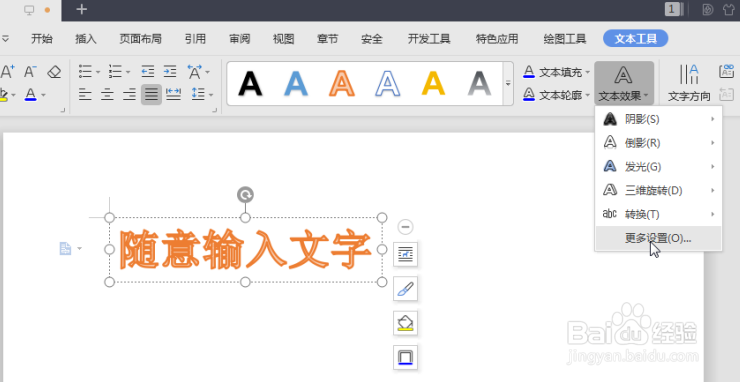Expand highlight color dropdown arrow

pos(13,95)
